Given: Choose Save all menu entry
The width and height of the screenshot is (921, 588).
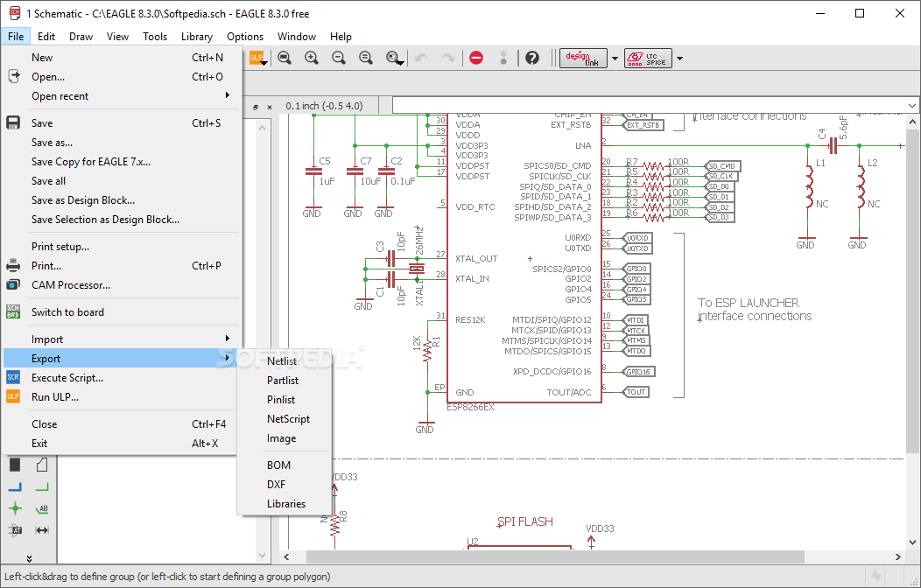Looking at the screenshot, I should click(122, 181).
